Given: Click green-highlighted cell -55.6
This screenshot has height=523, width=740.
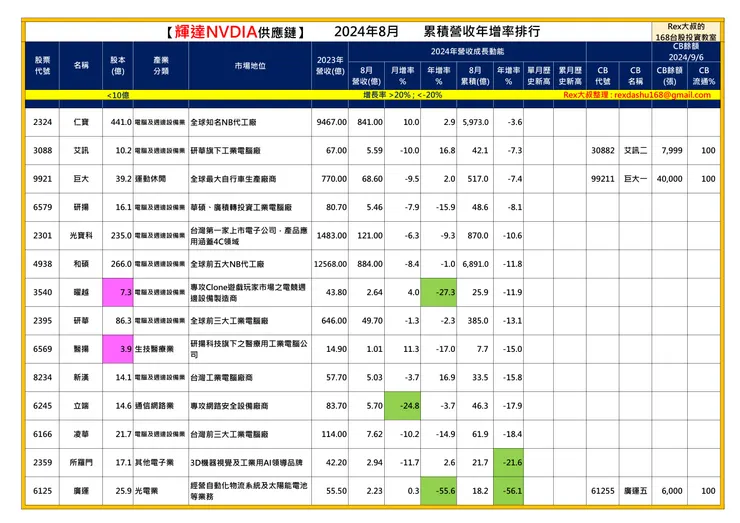Looking at the screenshot, I should click(x=438, y=491).
